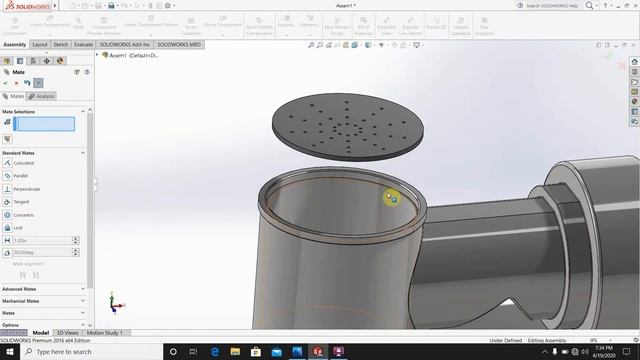Image resolution: width=640 pixels, height=360 pixels.
Task: Open the SOLIDWORKS MBD tab
Action: tap(179, 44)
